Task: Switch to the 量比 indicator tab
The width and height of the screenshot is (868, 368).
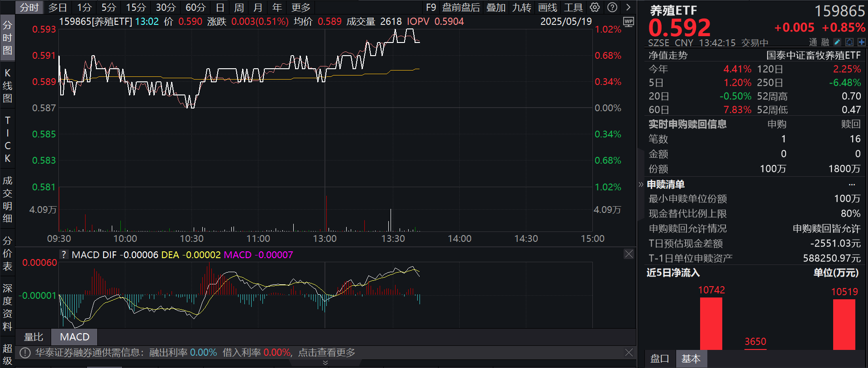Action: tap(33, 337)
